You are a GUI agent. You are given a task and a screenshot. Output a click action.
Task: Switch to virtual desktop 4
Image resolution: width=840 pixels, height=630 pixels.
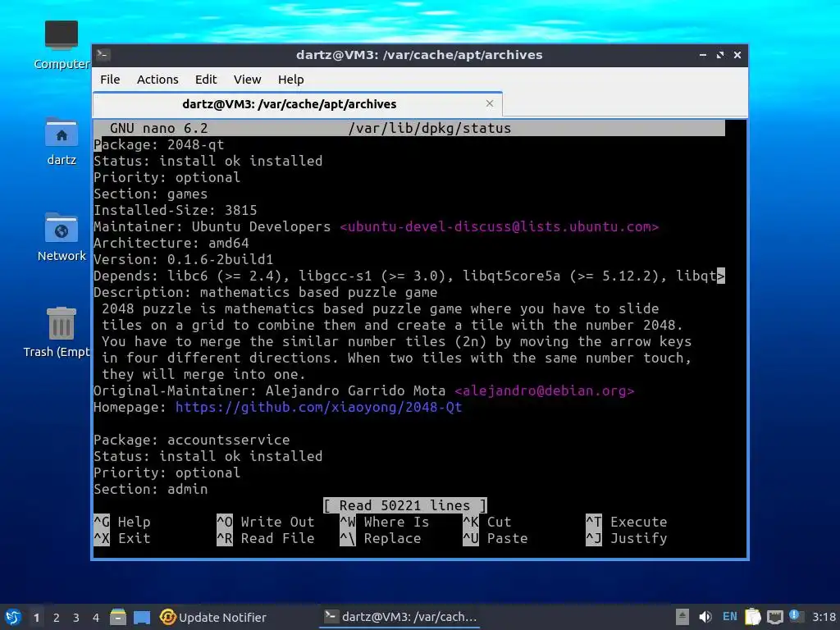(x=96, y=618)
